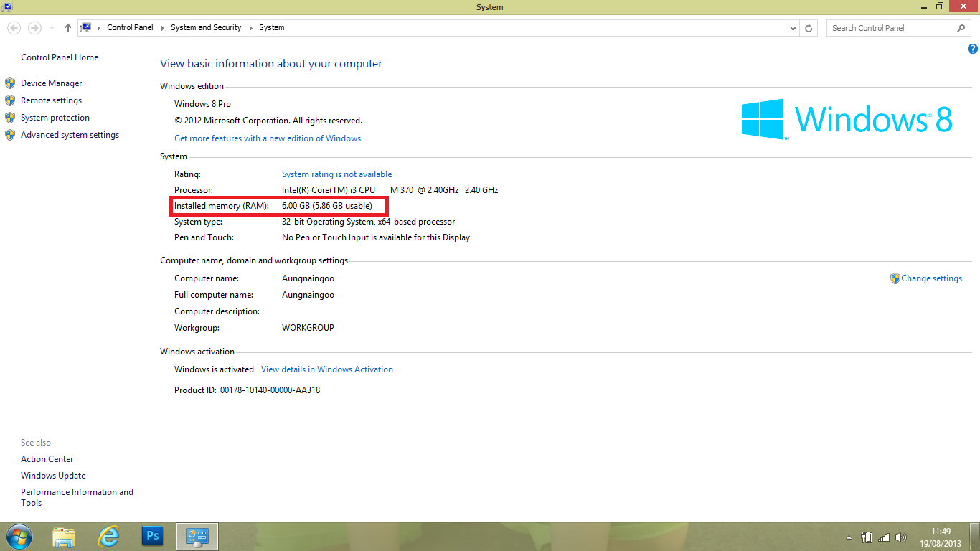The image size is (980, 551).
Task: Show hidden tray icons arrow
Action: click(849, 537)
